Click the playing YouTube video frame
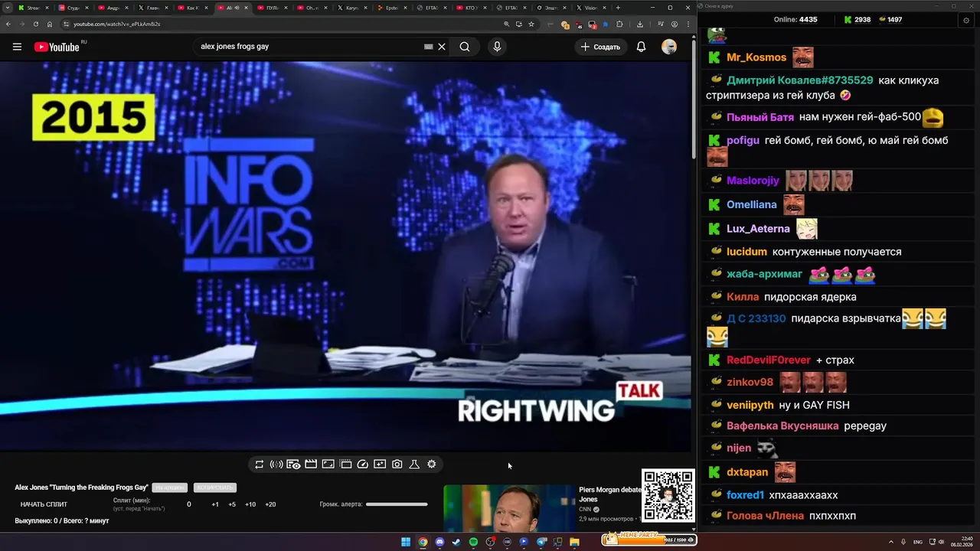Screen dimensions: 980x551 click(345, 256)
